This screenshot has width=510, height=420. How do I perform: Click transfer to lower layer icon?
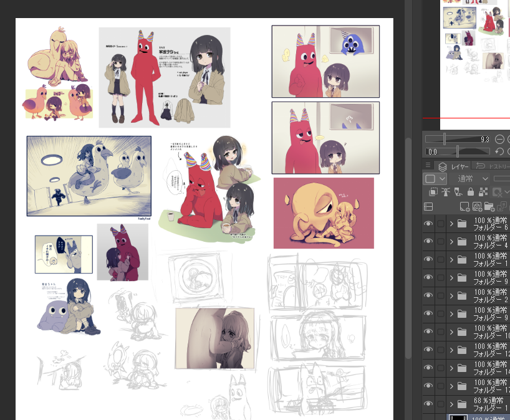[x=502, y=206]
